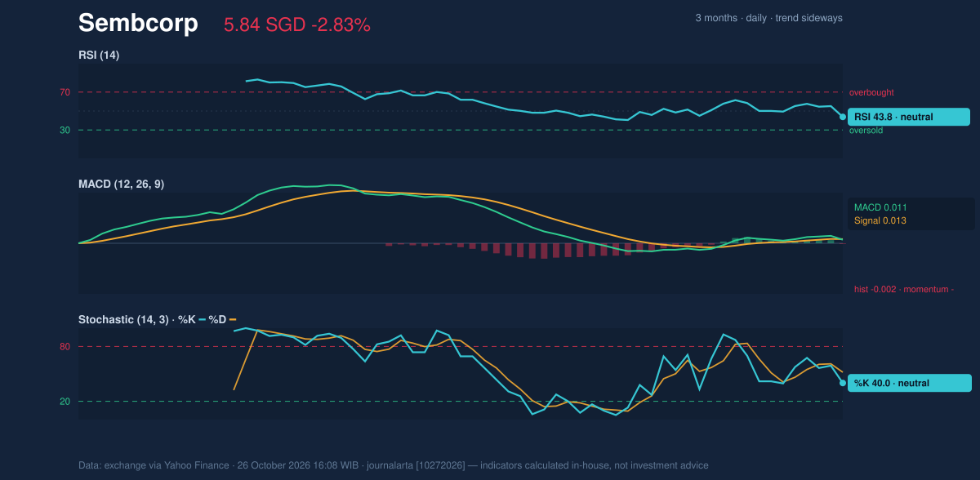980x480 pixels.
Task: Click the MACD 0.011 legend value
Action: [x=880, y=207]
